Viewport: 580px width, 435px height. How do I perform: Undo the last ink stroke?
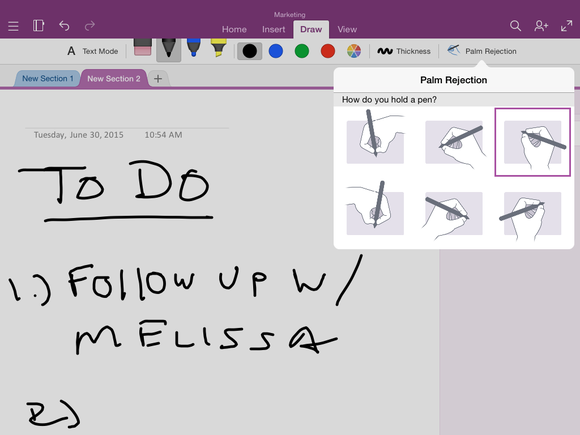click(x=64, y=26)
